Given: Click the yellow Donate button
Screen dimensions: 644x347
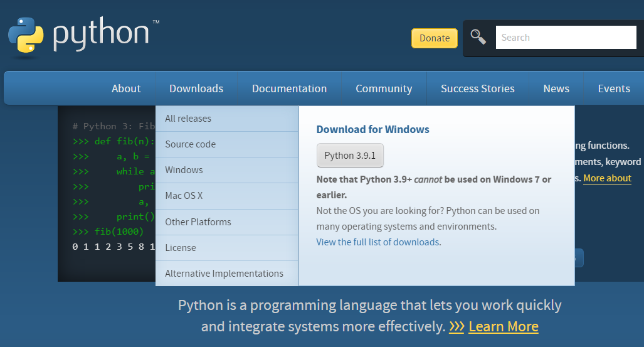Looking at the screenshot, I should [x=435, y=38].
